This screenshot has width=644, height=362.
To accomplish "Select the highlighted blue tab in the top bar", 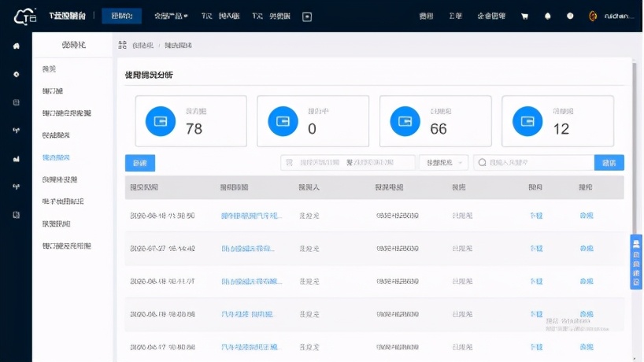I will click(x=121, y=16).
